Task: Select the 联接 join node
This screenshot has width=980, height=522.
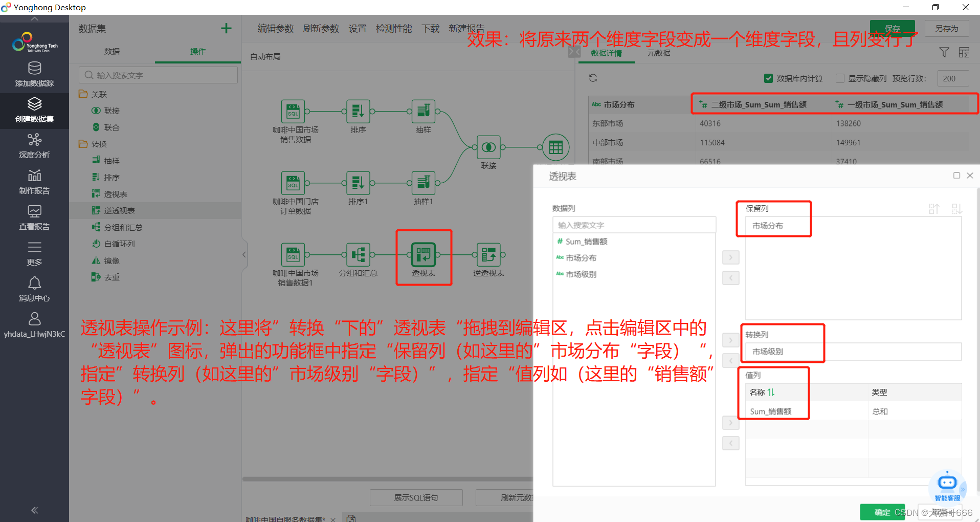Action: coord(488,147)
